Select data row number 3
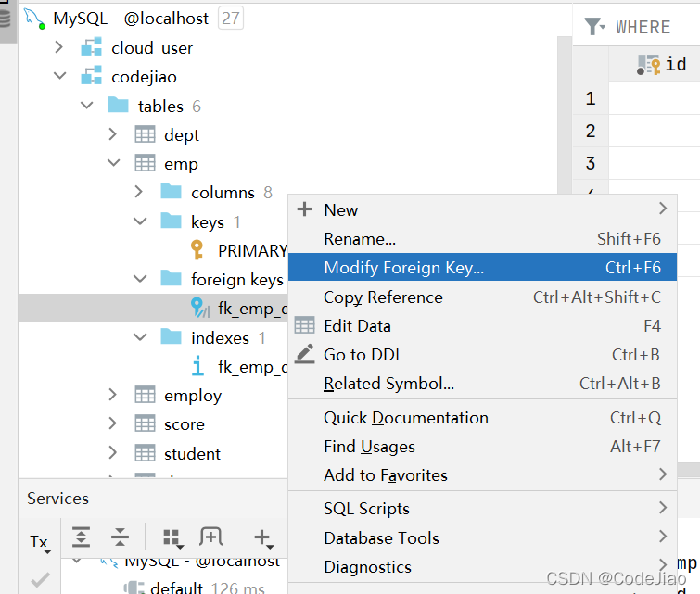Image resolution: width=700 pixels, height=594 pixels. click(591, 163)
